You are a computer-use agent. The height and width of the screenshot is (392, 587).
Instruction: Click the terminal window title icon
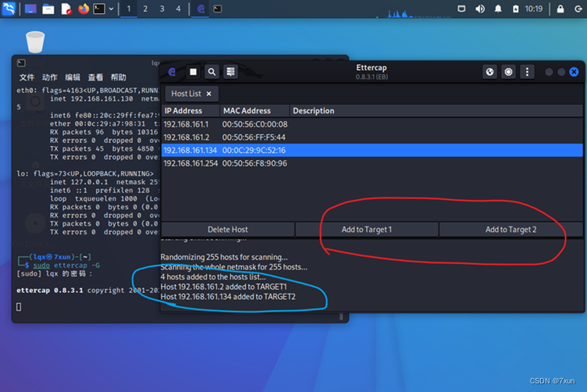[21, 63]
